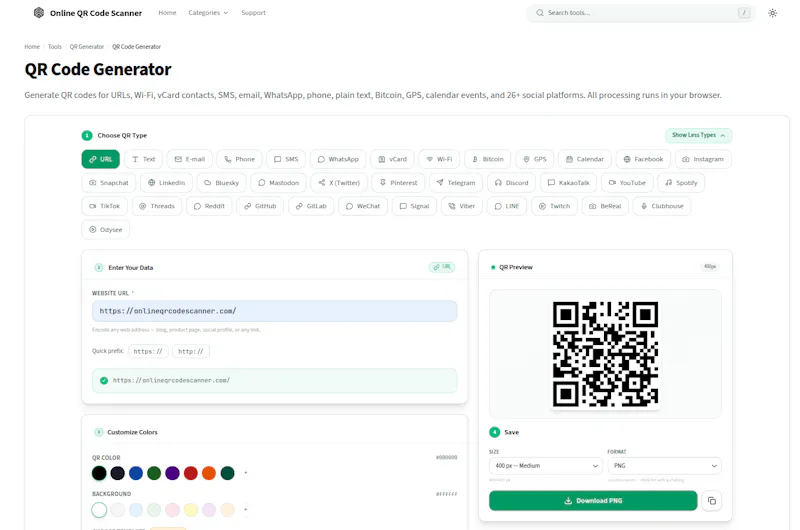
Task: Select the Bitcoin QR type
Action: 488,159
